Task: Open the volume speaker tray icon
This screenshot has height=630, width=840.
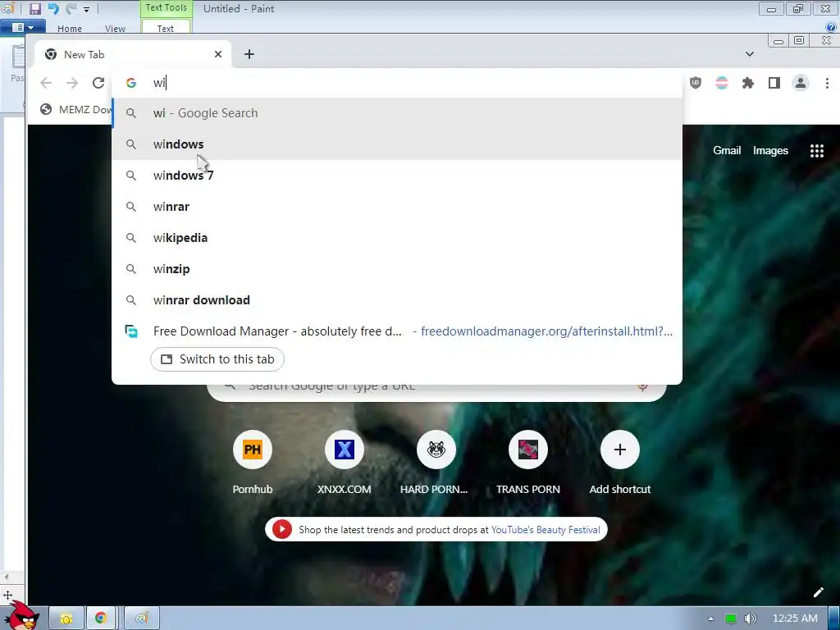Action: [751, 619]
